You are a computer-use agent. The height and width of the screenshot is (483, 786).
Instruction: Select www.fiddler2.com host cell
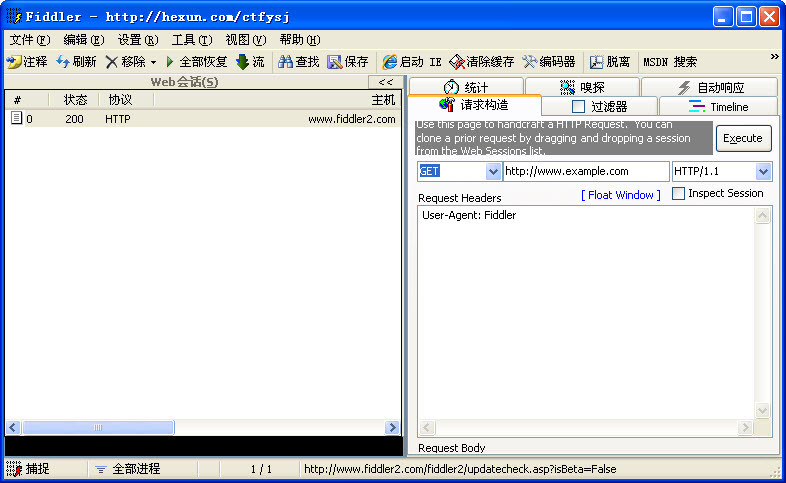tap(351, 119)
